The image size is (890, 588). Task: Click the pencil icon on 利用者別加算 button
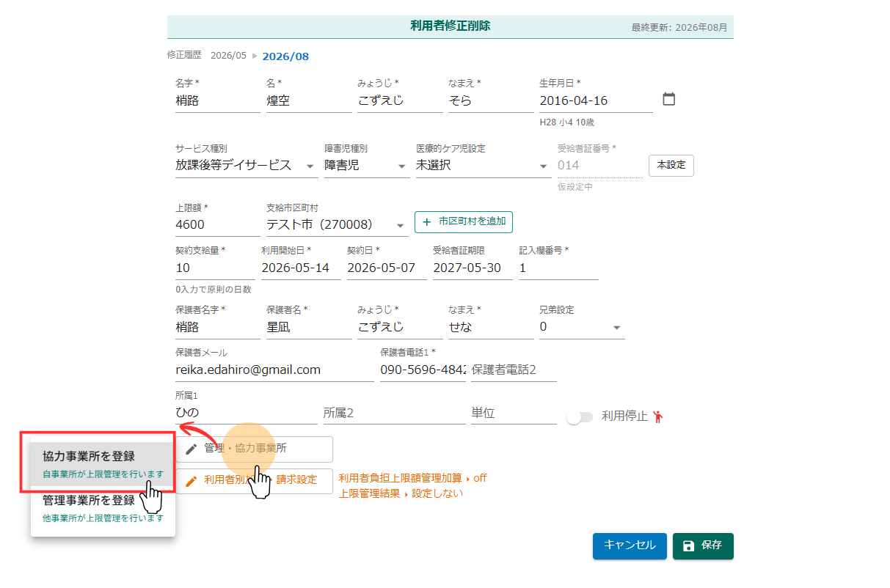pos(192,481)
